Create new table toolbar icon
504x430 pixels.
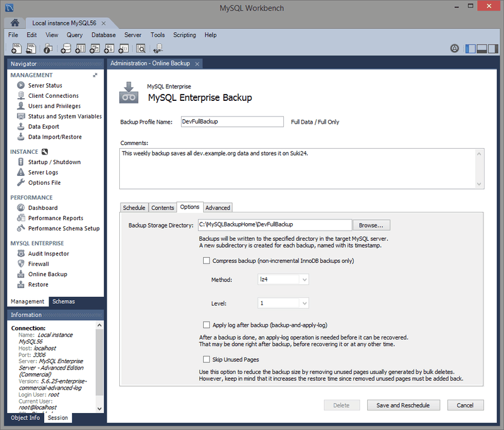coord(80,48)
